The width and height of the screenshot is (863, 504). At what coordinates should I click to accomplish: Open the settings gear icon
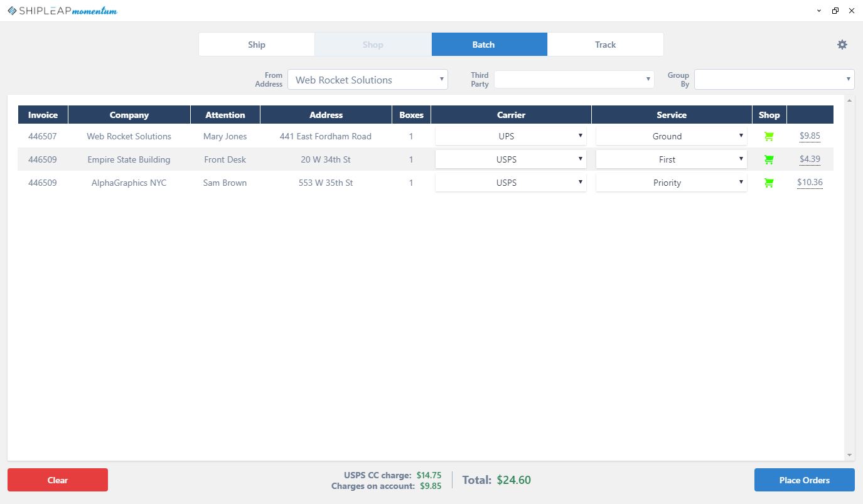click(842, 45)
